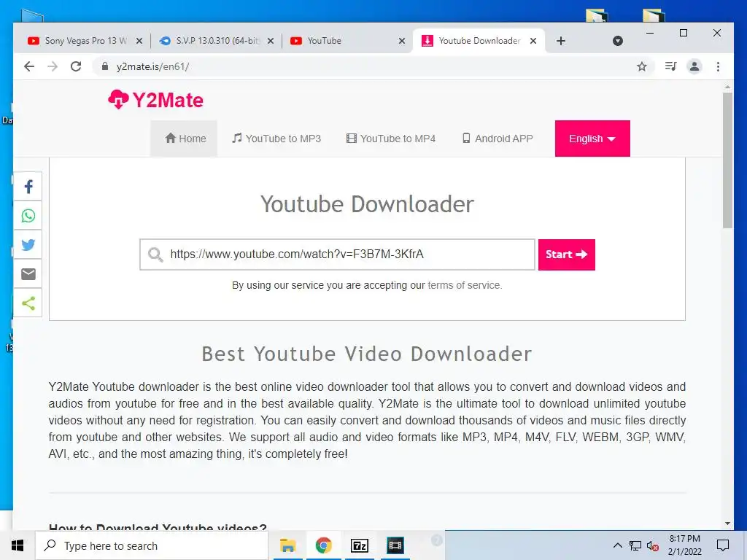
Task: Click the 'Best Youtube Video Downloader' heading
Action: 367,354
